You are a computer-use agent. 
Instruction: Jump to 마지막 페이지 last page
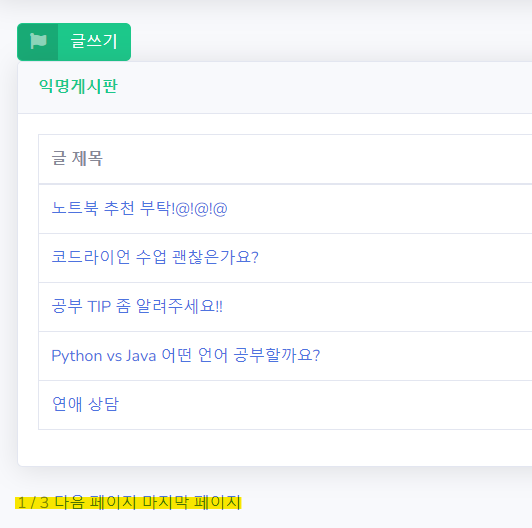[192, 503]
